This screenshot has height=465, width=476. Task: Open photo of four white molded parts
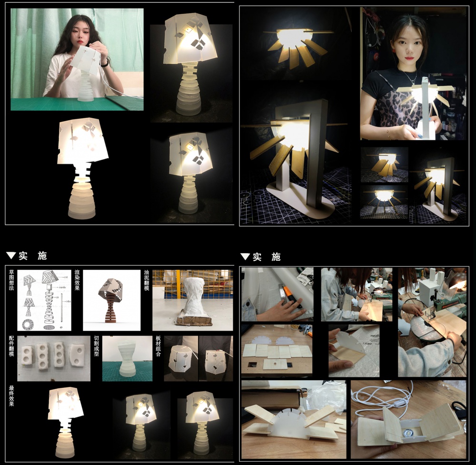point(54,358)
